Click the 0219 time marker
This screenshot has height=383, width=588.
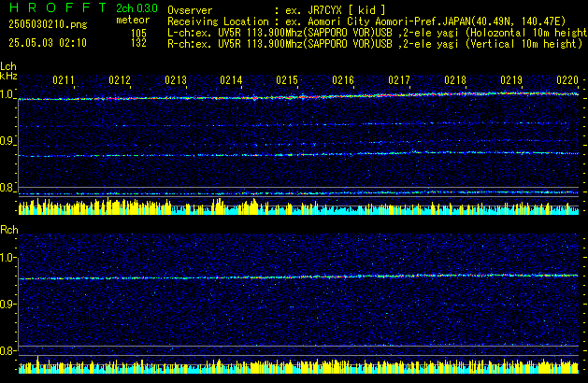pyautogui.click(x=511, y=80)
